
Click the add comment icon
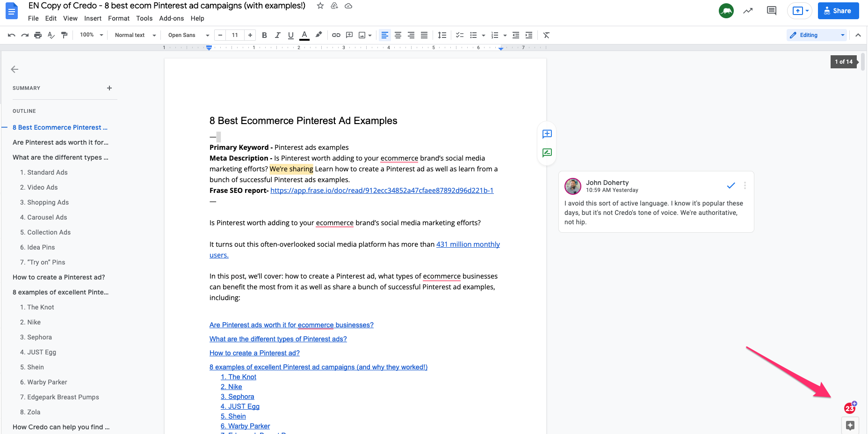349,35
